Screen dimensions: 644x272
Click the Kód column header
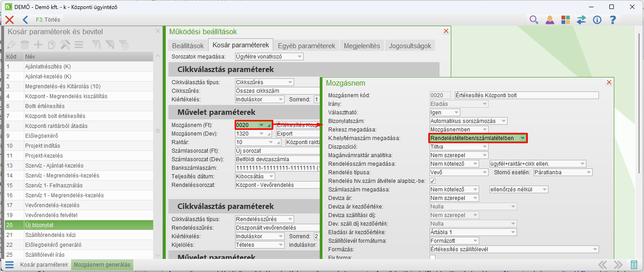tap(14, 57)
